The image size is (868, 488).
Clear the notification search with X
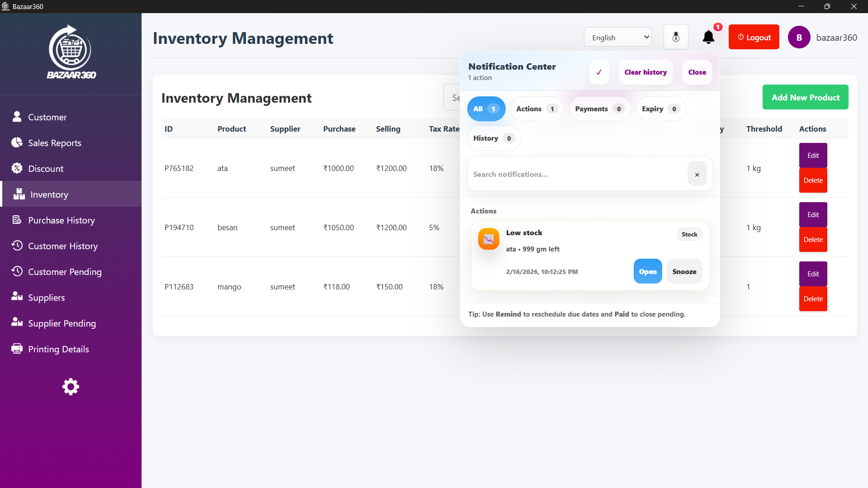tap(697, 174)
